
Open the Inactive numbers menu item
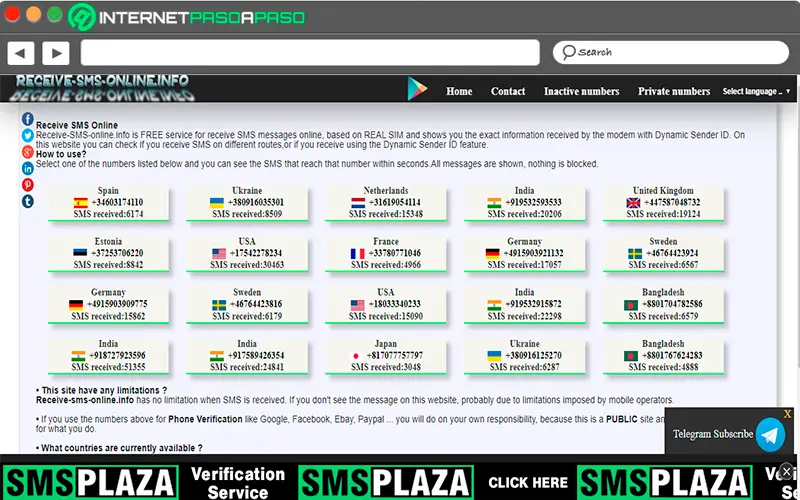(x=582, y=91)
